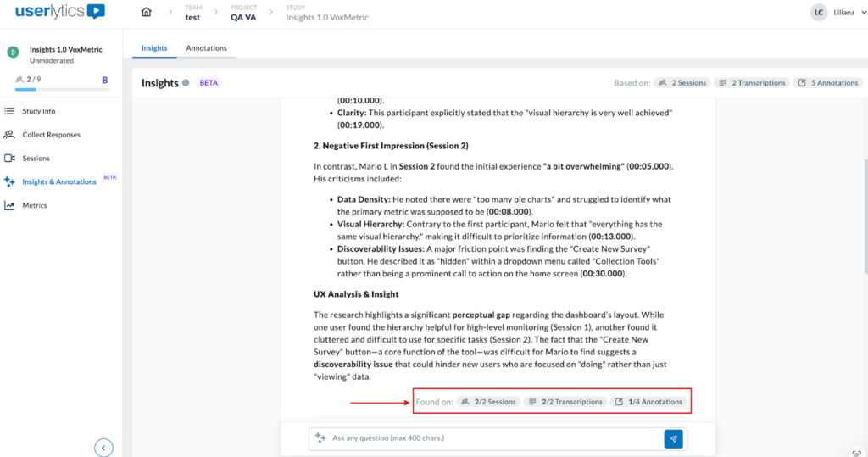Viewport: 868px width, 457px height.
Task: Click the Insights info icon
Action: pyautogui.click(x=186, y=83)
